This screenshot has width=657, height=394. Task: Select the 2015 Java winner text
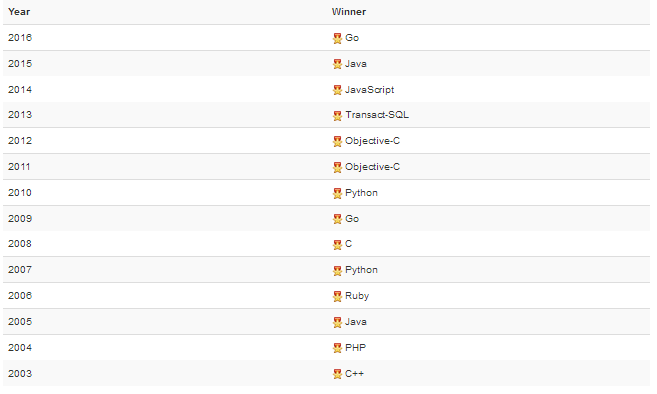(356, 64)
